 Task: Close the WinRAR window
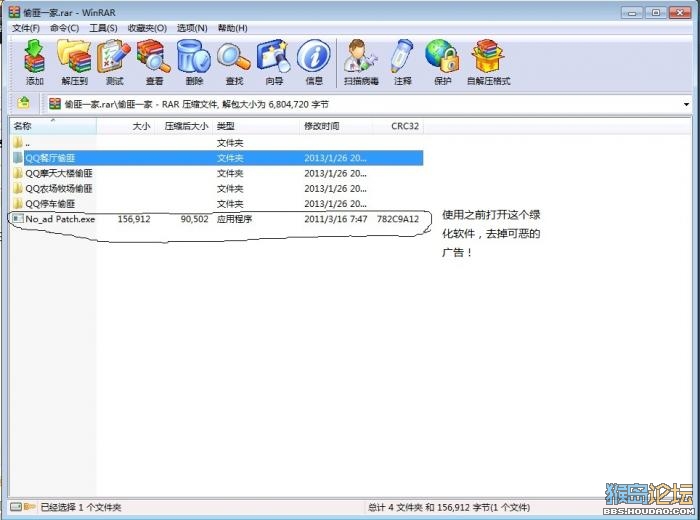(x=680, y=12)
